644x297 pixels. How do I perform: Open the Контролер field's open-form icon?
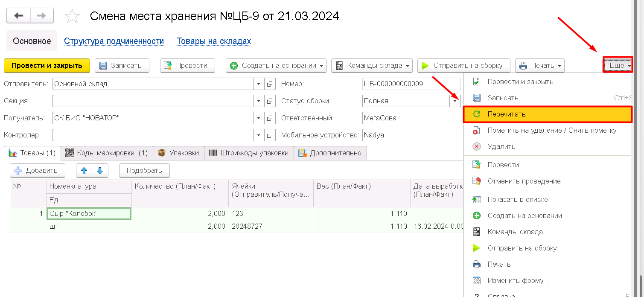point(270,135)
